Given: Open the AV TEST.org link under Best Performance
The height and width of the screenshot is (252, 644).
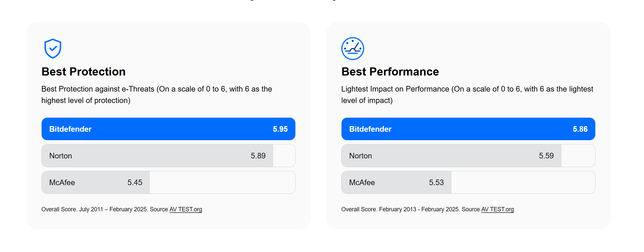Looking at the screenshot, I should coord(497,209).
